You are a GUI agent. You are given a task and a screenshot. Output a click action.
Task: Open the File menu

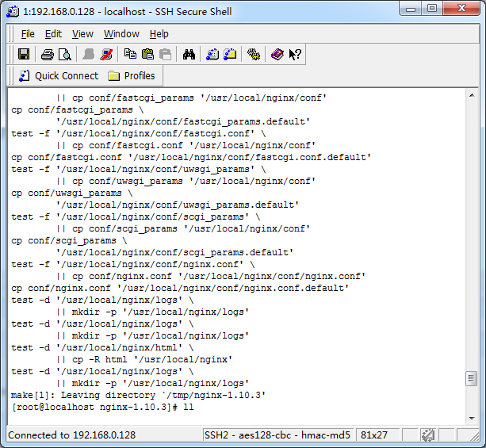[28, 34]
